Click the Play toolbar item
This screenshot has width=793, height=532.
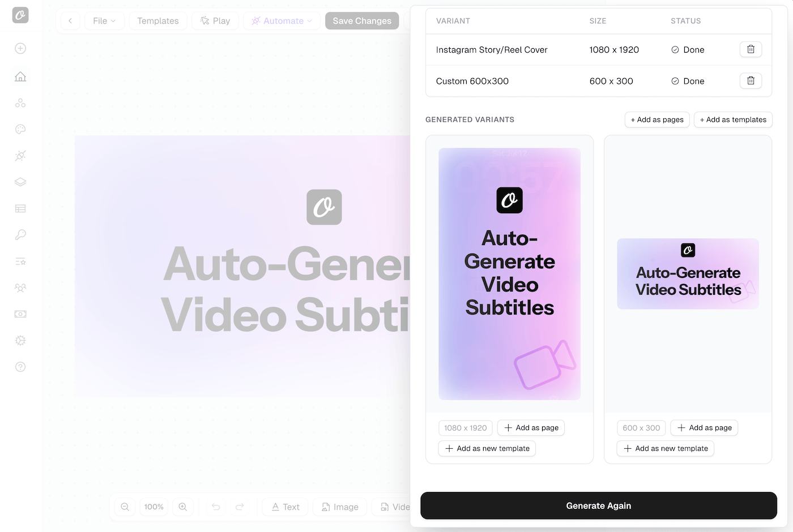coord(215,21)
